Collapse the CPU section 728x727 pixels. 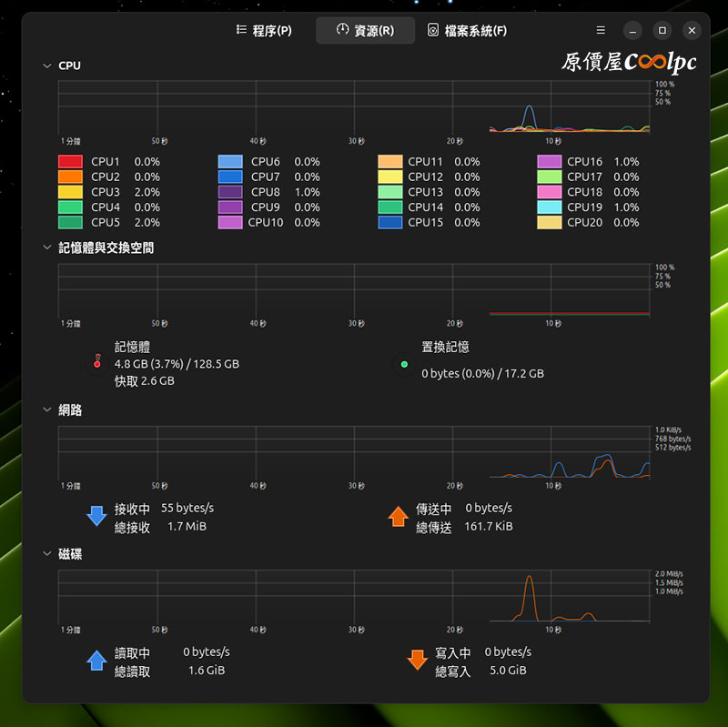point(47,66)
